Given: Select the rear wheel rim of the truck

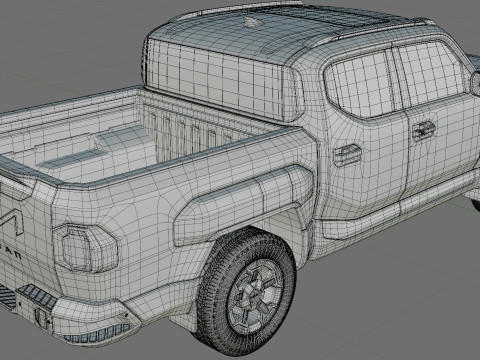Looking at the screenshot, I should pos(256,297).
